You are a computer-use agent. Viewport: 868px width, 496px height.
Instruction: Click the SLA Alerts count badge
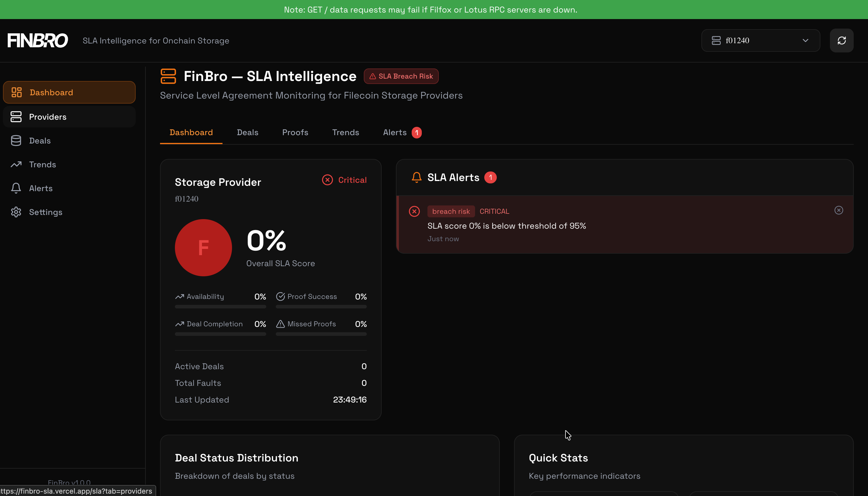tap(490, 177)
